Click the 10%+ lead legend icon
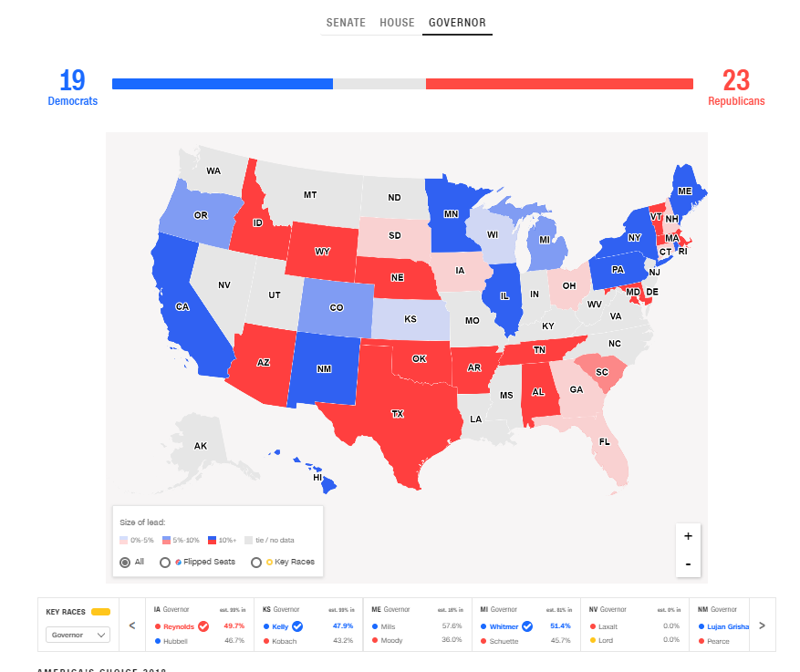The width and height of the screenshot is (800, 672). pos(212,540)
